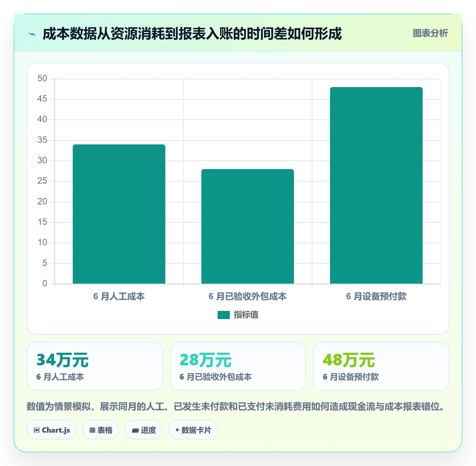
Task: Click the y-axis value 50
Action: click(42, 79)
